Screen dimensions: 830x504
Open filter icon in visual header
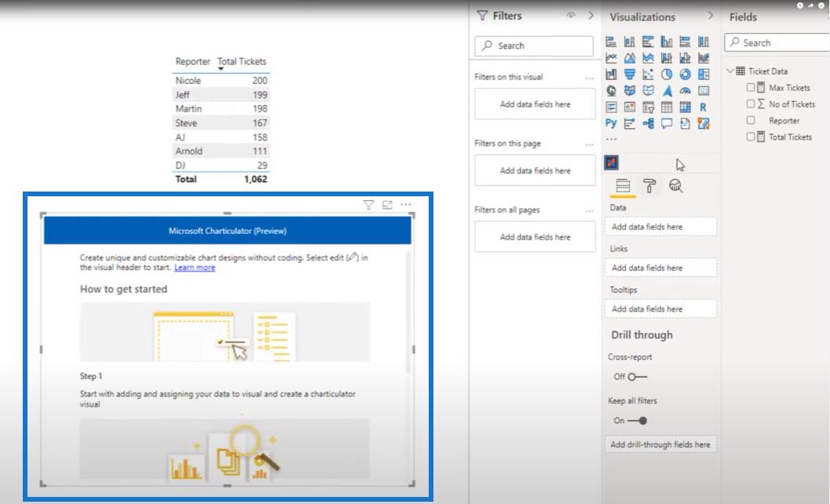click(369, 205)
